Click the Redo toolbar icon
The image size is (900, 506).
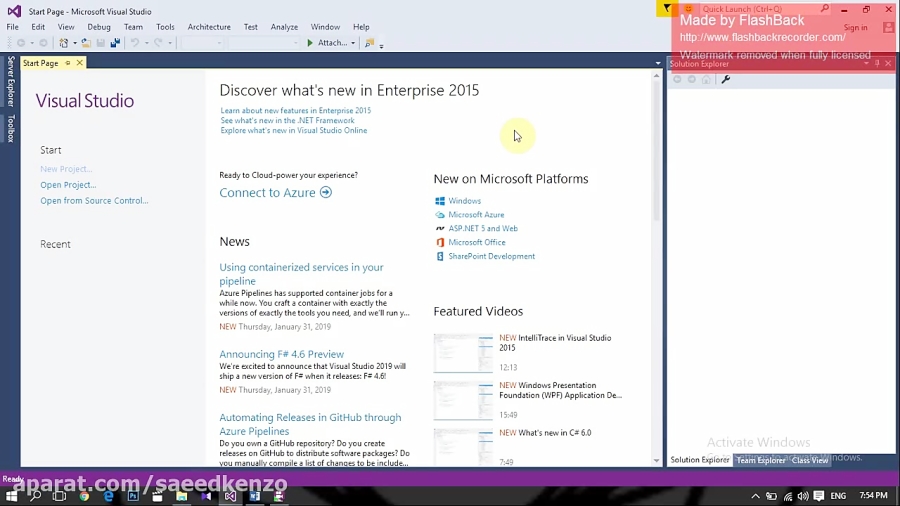[x=158, y=43]
